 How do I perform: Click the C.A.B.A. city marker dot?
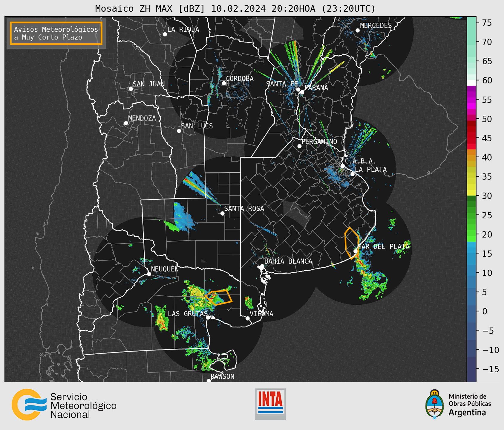[343, 166]
